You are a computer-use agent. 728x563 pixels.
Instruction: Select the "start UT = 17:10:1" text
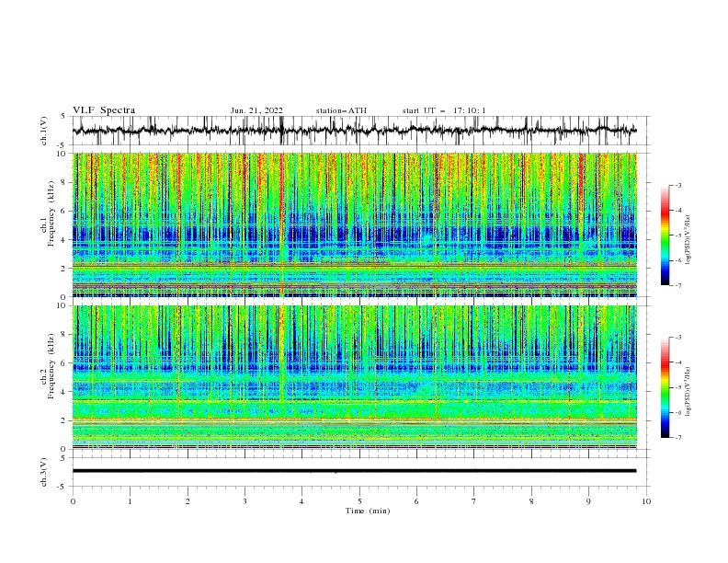[x=444, y=110]
